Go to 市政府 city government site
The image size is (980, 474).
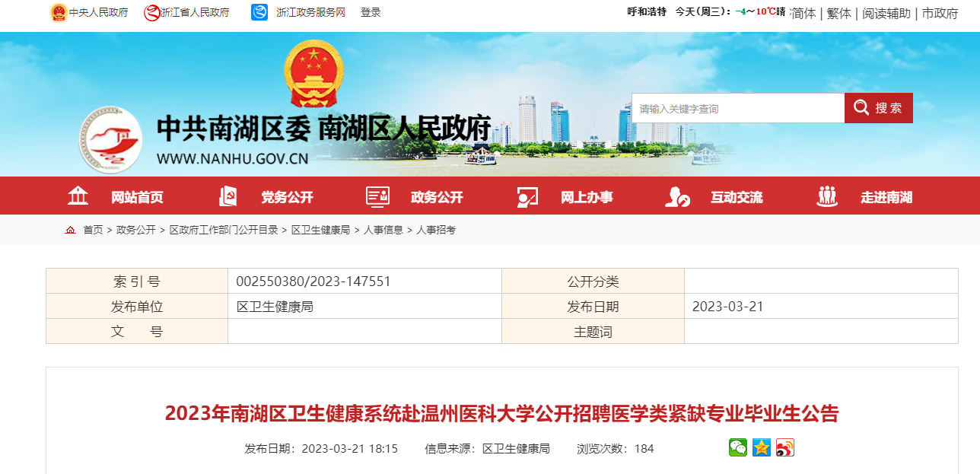tap(940, 13)
